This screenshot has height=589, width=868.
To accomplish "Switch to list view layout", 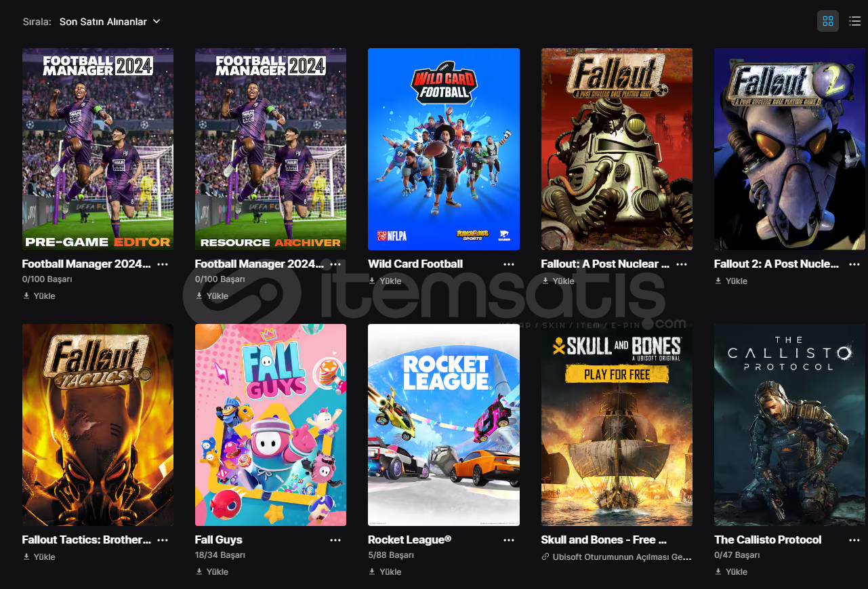I will pos(855,21).
